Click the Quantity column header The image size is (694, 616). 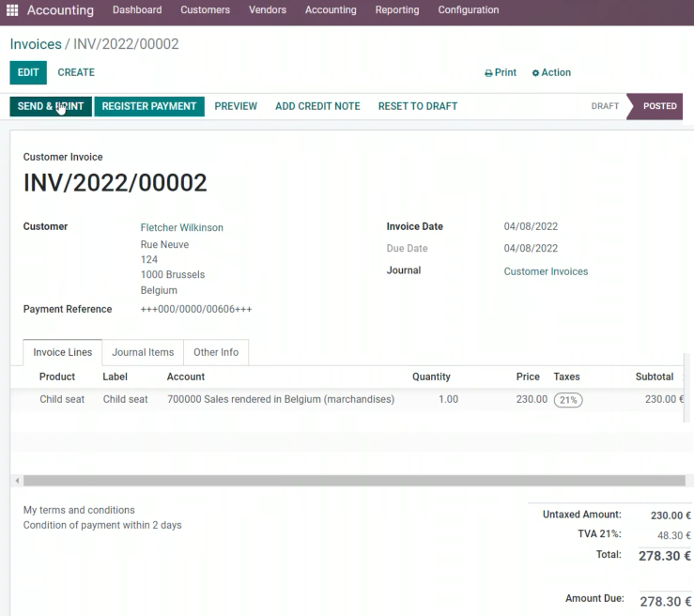432,377
